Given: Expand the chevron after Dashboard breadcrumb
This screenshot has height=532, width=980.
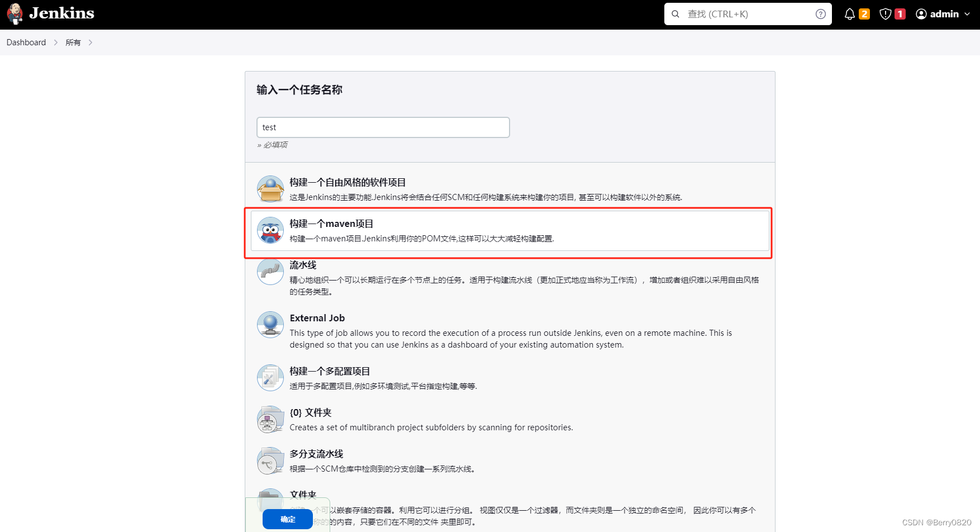Looking at the screenshot, I should pyautogui.click(x=56, y=42).
